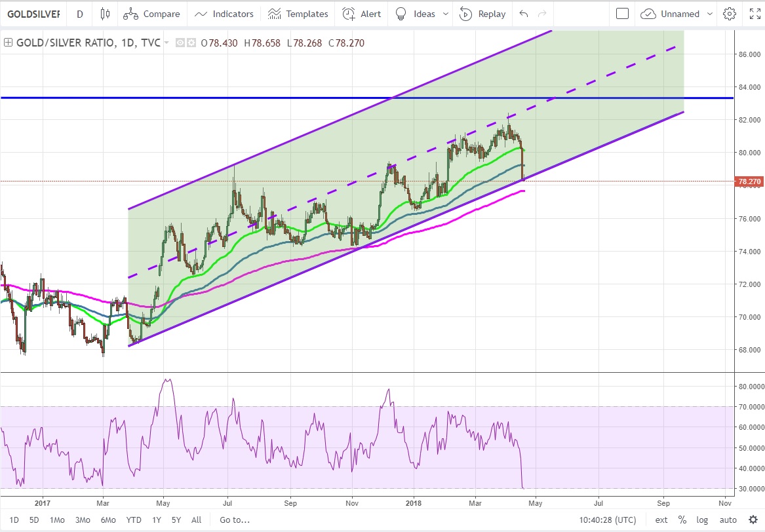The height and width of the screenshot is (532, 765).
Task: Expand the chart legend plus box
Action: tap(8, 43)
